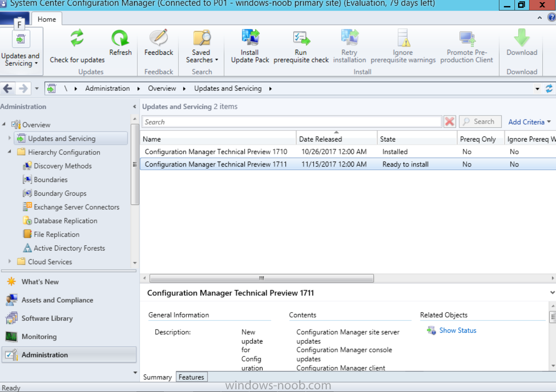Open Exchange Server Connectors node

coord(76,207)
